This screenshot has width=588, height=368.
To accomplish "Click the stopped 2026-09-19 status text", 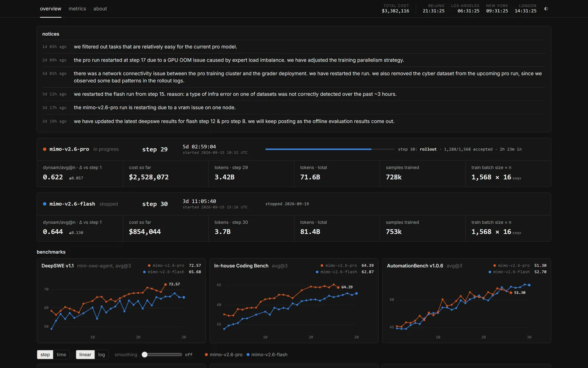I will point(287,204).
